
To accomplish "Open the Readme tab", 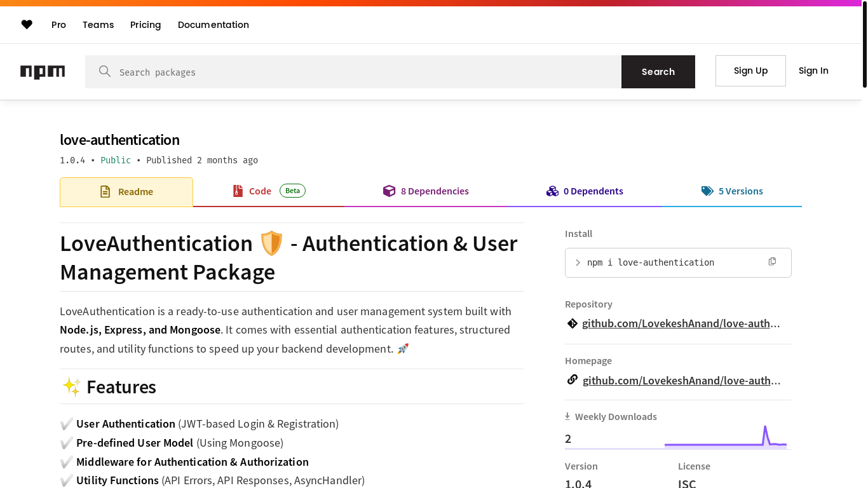I will pyautogui.click(x=126, y=192).
